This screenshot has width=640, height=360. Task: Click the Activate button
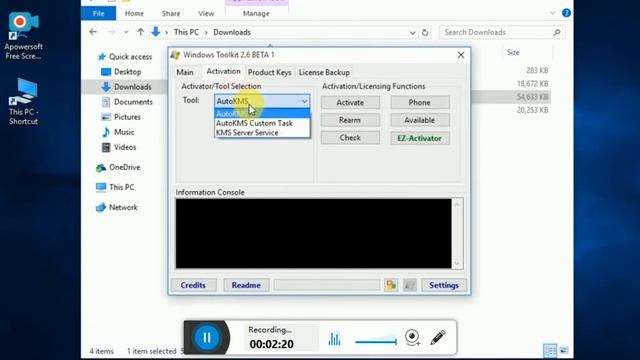coord(350,102)
